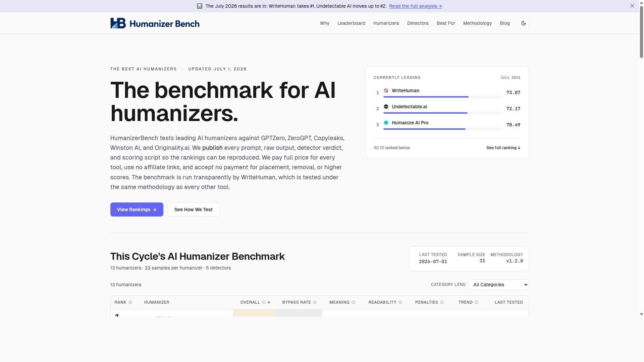Image resolution: width=644 pixels, height=362 pixels.
Task: Click the WriteHuman logo icon in leading card
Action: click(386, 90)
